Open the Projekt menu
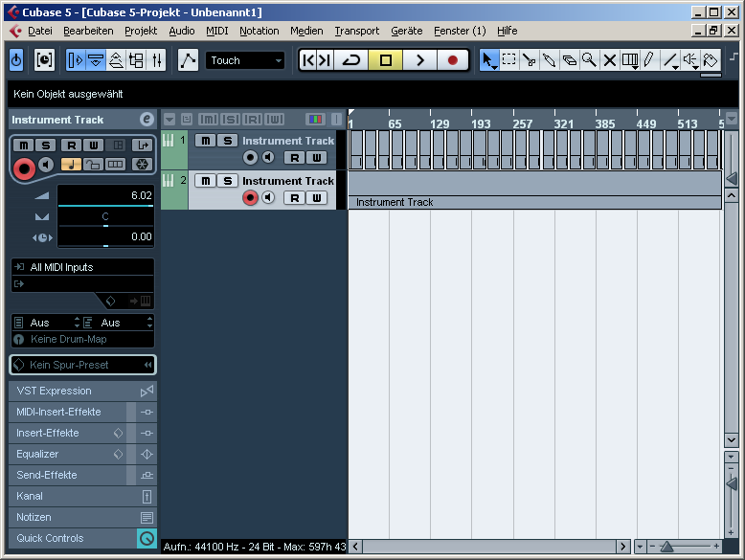745x560 pixels. (x=141, y=31)
